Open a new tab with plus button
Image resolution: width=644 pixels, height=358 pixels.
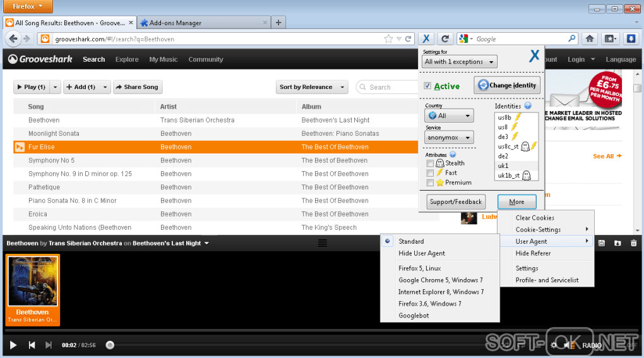coord(278,23)
